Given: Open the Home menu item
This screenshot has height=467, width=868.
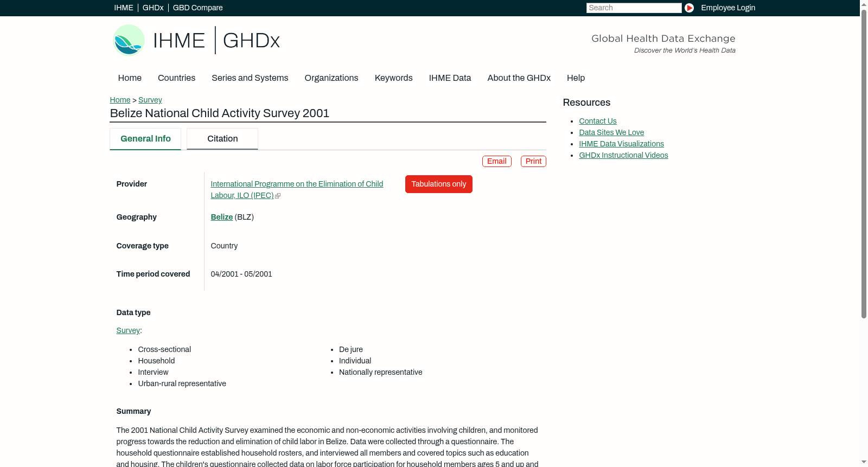Looking at the screenshot, I should coord(130,78).
